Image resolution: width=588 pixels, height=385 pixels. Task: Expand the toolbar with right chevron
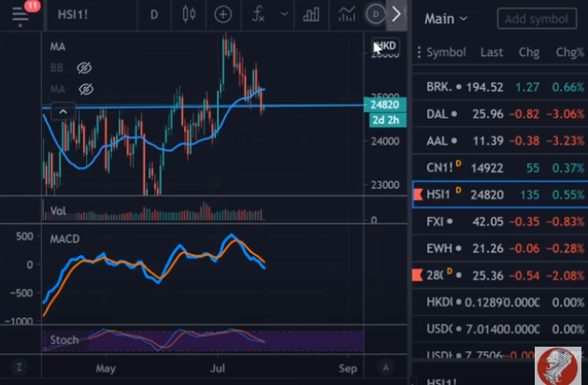pos(396,15)
